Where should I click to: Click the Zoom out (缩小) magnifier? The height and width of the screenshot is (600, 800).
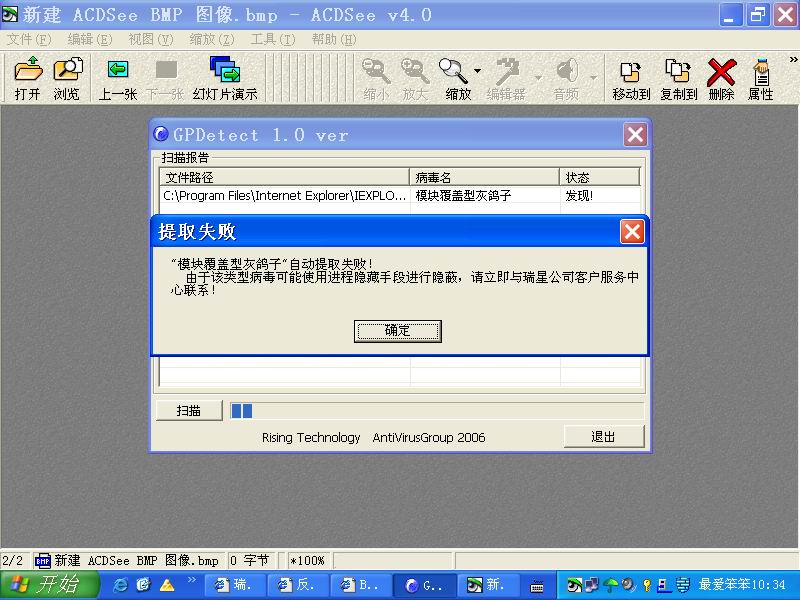[x=376, y=78]
